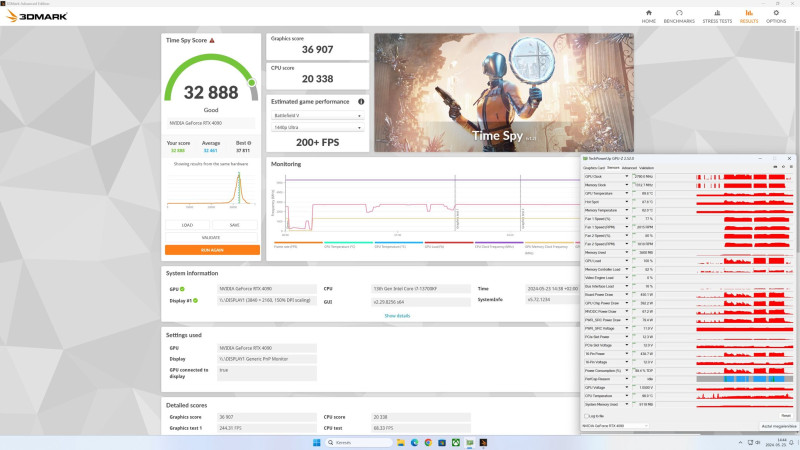Screen dimensions: 800x450
Task: Click the GPU load legend color bar
Action: (448, 243)
